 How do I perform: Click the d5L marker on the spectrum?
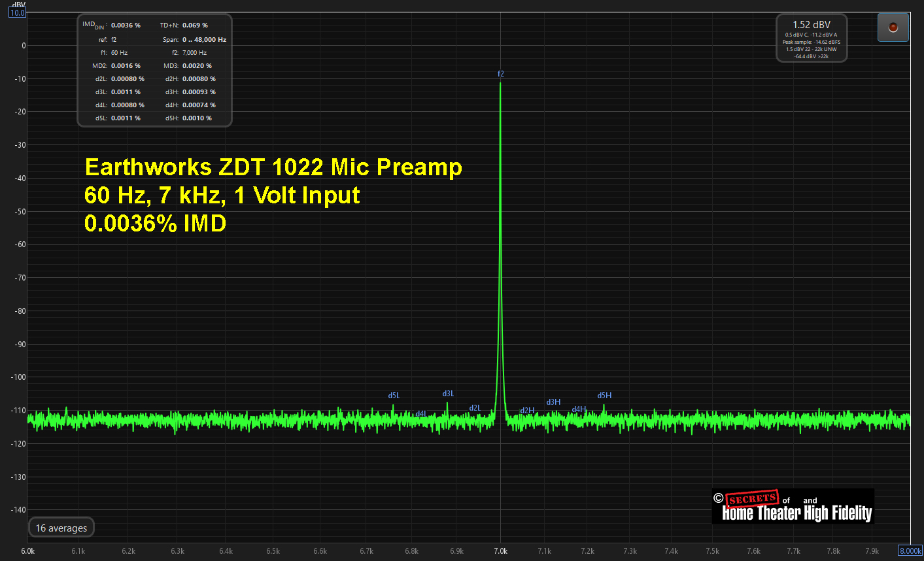(x=394, y=396)
